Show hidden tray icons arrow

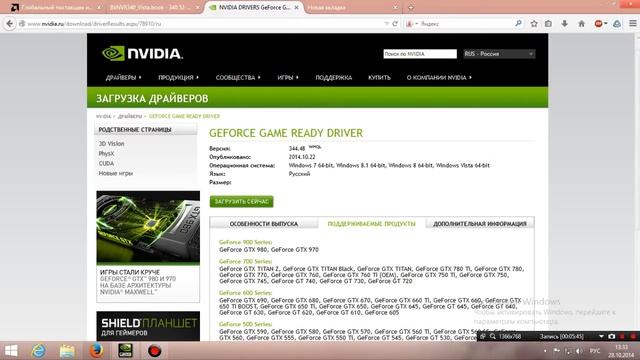(x=545, y=351)
